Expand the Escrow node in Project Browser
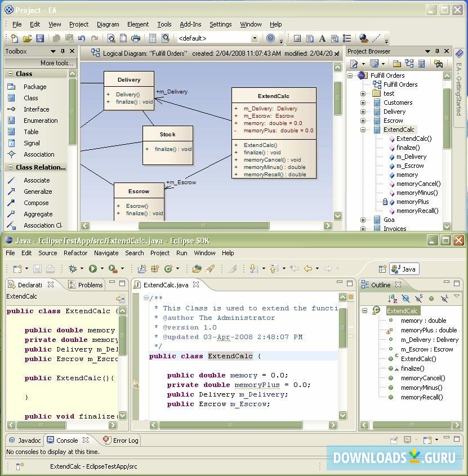 [363, 121]
